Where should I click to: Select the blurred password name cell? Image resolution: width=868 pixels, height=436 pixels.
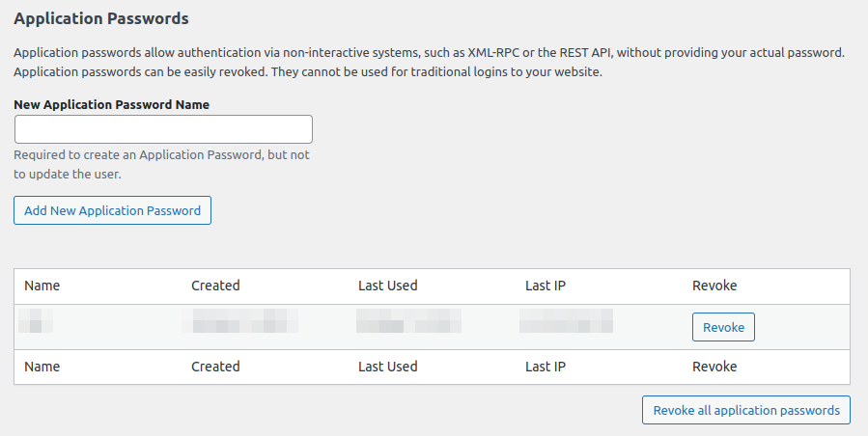pos(36,321)
